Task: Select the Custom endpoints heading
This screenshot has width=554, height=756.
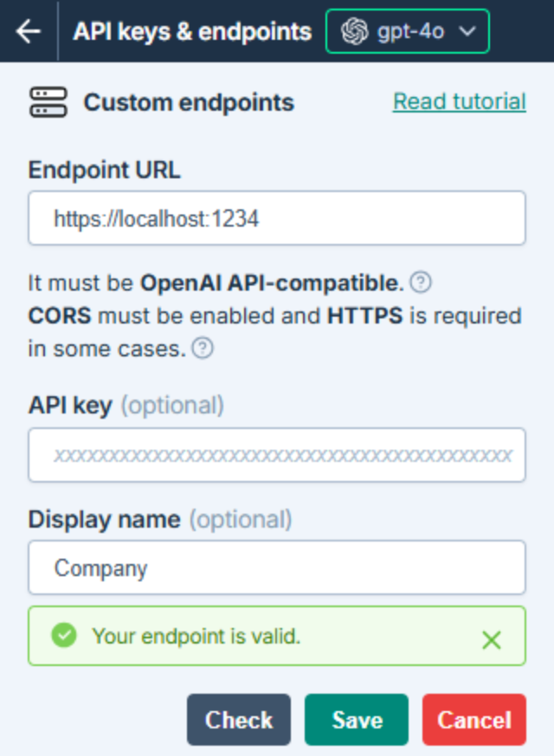Action: (x=189, y=102)
